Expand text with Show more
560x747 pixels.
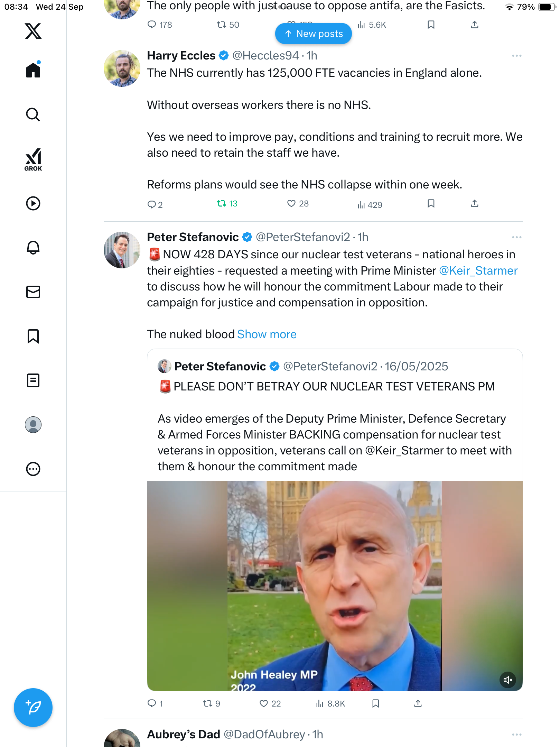(x=267, y=334)
